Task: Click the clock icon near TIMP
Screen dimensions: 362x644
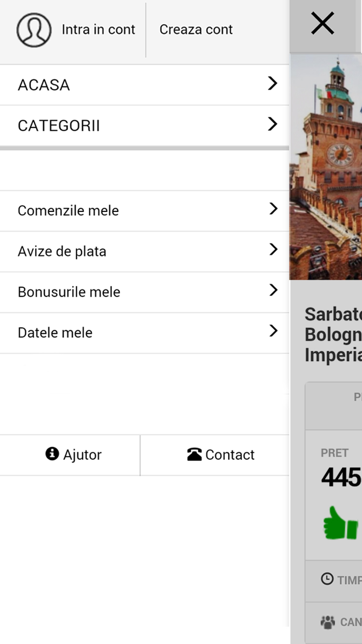Action: pos(327,579)
